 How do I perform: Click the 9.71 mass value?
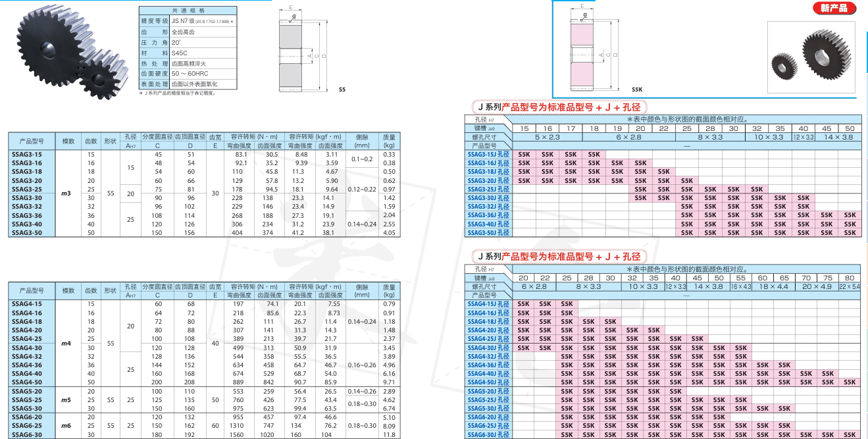(389, 382)
